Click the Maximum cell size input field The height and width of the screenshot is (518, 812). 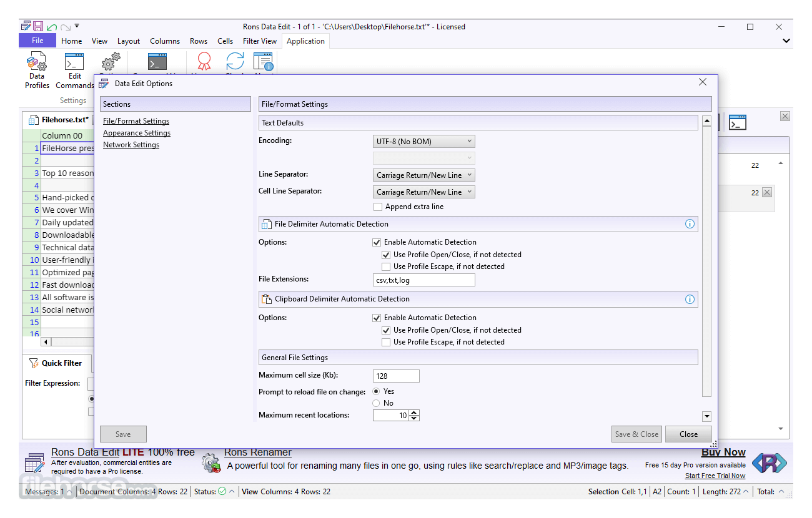tap(396, 376)
